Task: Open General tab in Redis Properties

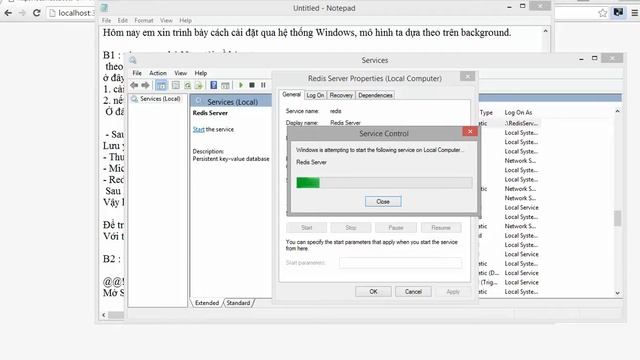Action: (x=291, y=94)
